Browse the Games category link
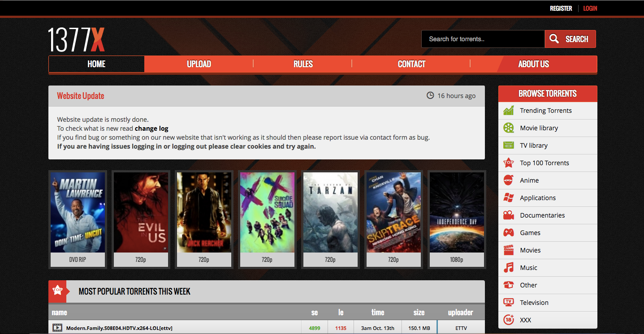 tap(530, 233)
